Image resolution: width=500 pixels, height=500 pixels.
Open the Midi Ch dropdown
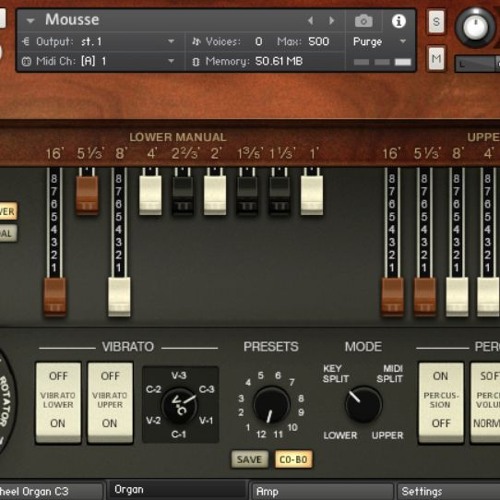pyautogui.click(x=171, y=61)
